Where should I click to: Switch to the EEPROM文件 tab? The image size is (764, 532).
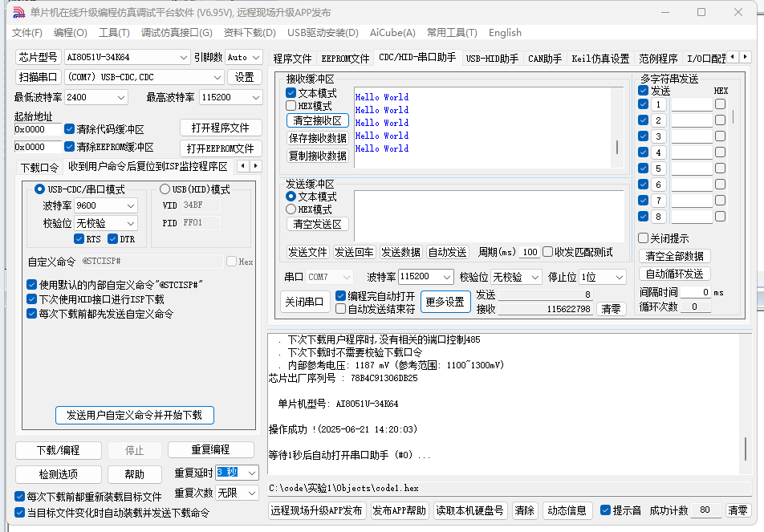coord(345,59)
